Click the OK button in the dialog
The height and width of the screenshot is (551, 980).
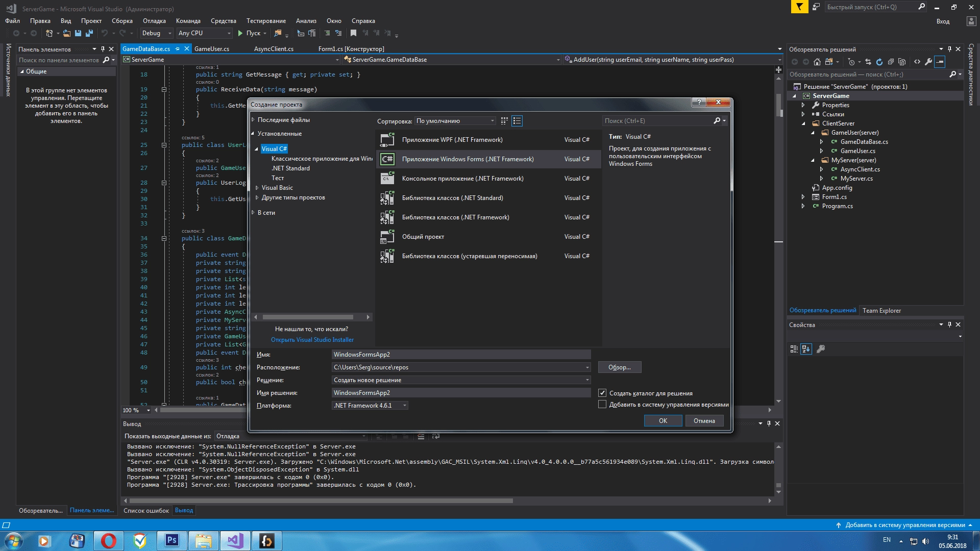pos(663,421)
